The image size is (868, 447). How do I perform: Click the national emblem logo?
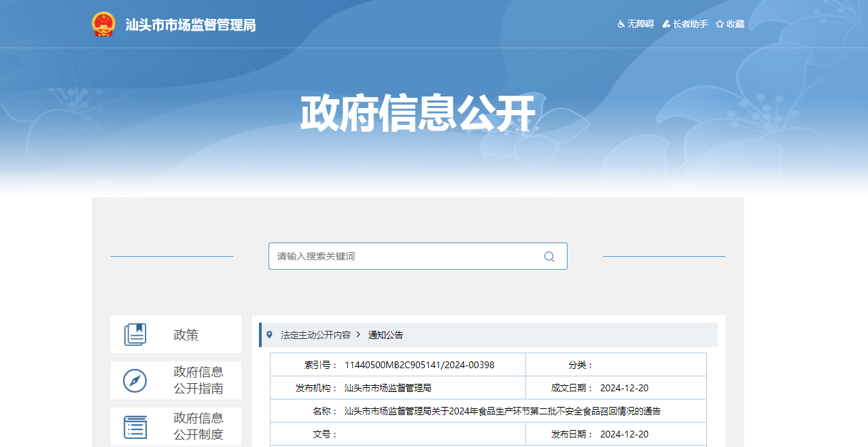tap(103, 24)
